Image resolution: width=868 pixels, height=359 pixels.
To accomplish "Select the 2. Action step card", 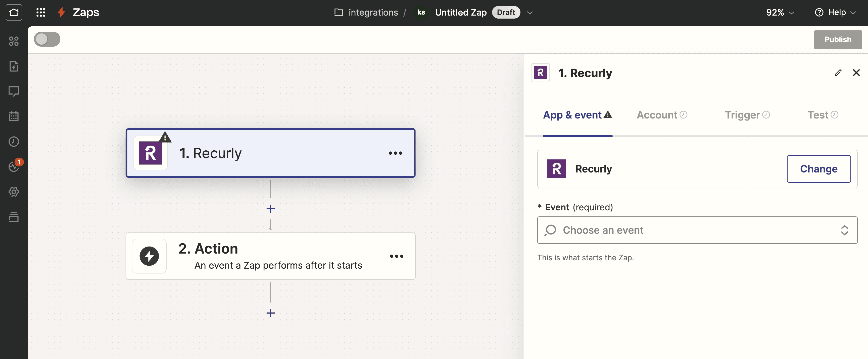I will (x=270, y=256).
